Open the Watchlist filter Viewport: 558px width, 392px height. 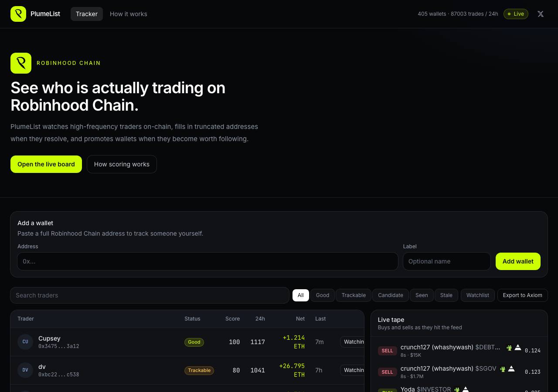[478, 295]
